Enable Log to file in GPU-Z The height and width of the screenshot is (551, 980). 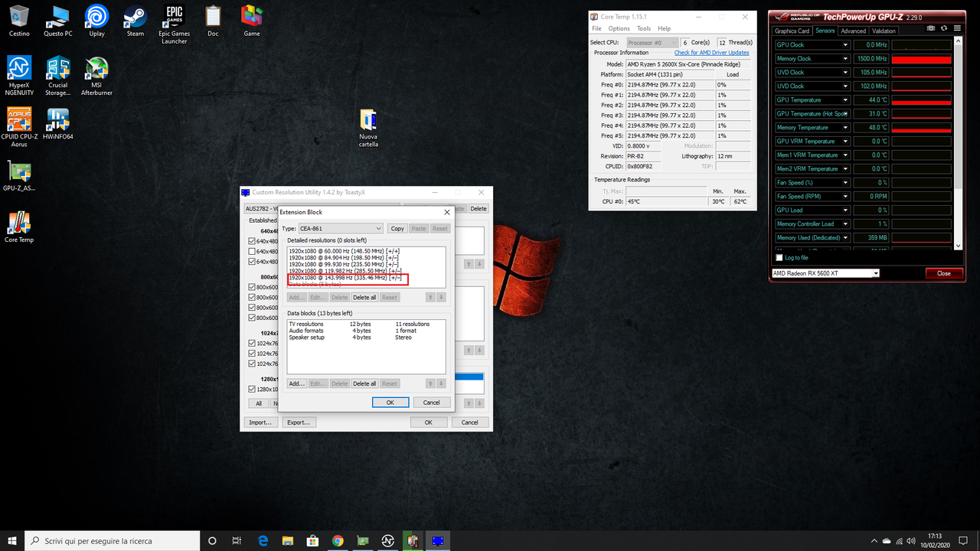[x=779, y=258]
